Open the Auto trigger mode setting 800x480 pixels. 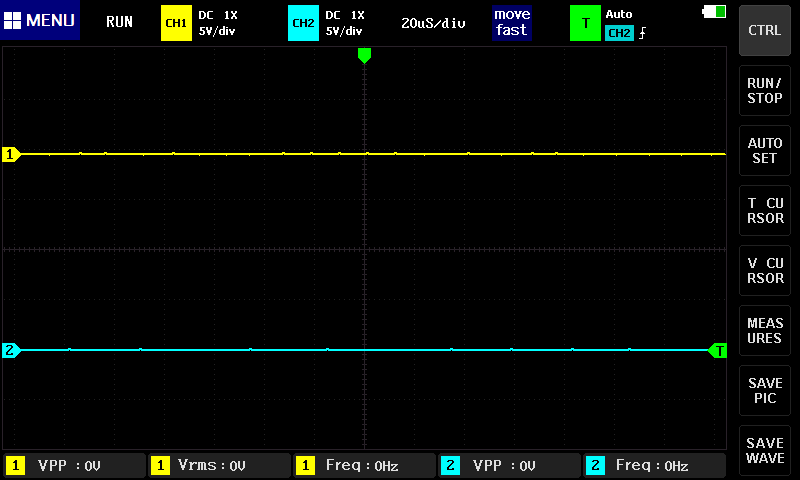click(x=619, y=14)
